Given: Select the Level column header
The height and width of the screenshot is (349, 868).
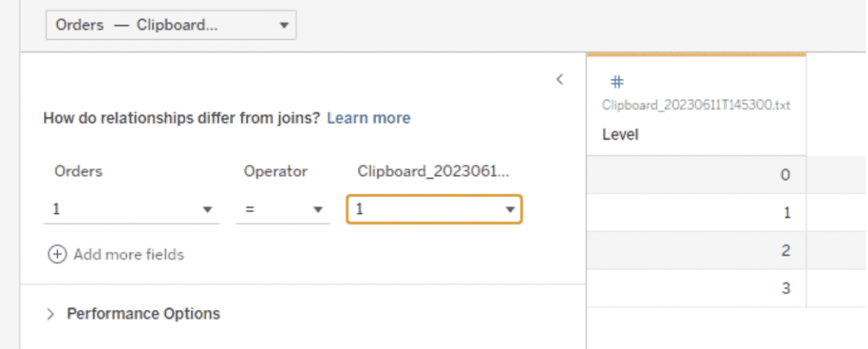Looking at the screenshot, I should (x=620, y=135).
